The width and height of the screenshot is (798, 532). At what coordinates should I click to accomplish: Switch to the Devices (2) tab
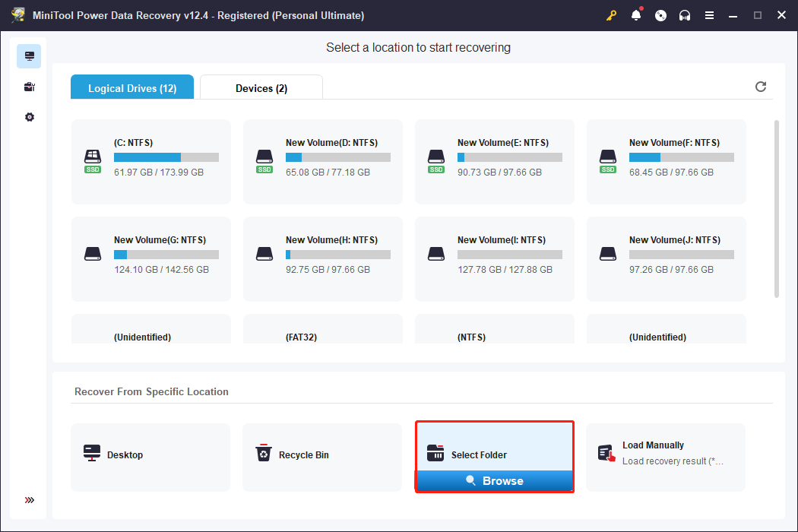pos(261,87)
